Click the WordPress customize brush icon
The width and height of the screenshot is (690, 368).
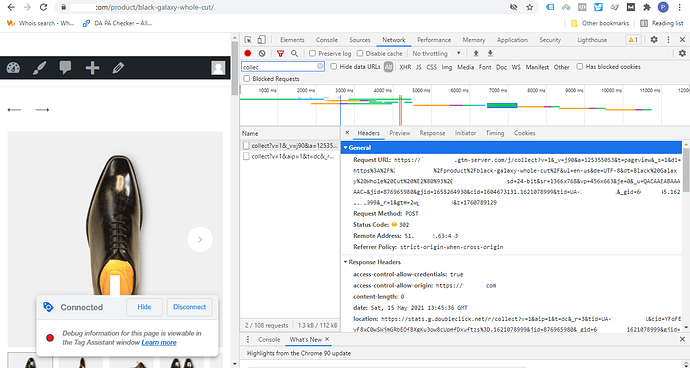coord(39,68)
